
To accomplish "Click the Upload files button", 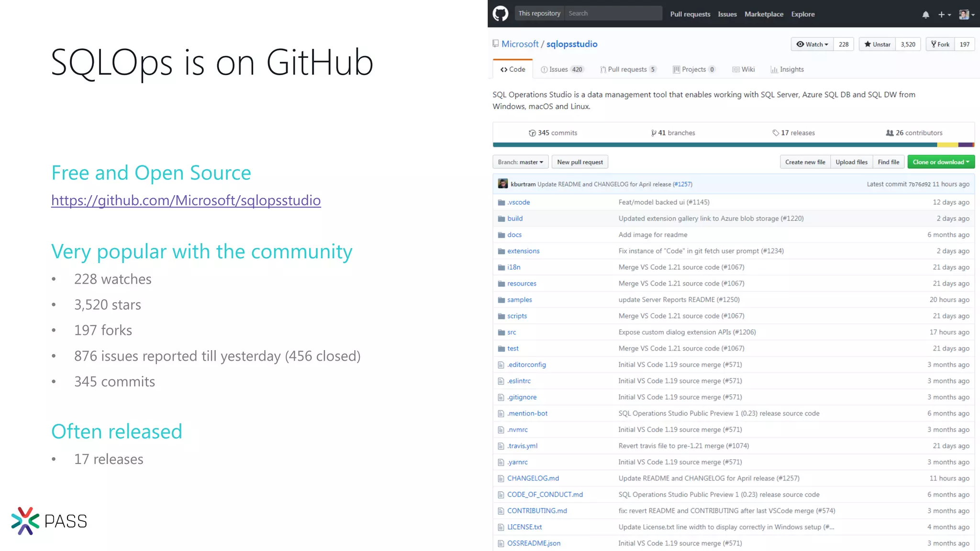I will (852, 162).
